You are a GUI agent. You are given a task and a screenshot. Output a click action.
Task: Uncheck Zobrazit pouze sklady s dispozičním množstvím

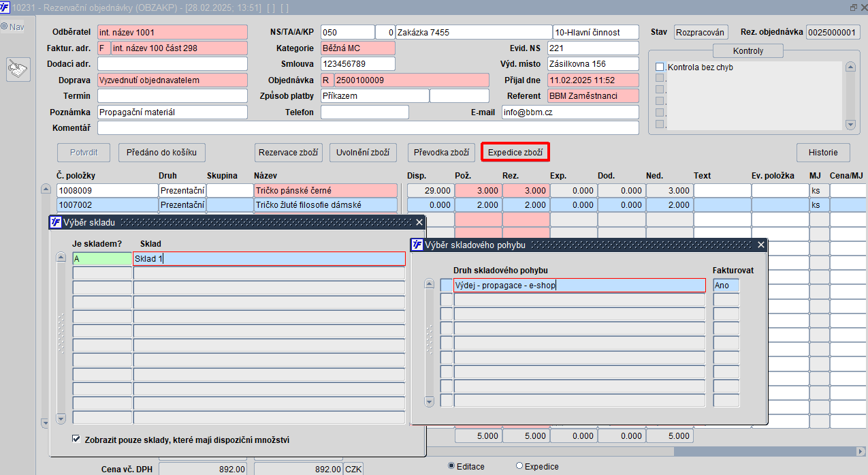[x=76, y=440]
